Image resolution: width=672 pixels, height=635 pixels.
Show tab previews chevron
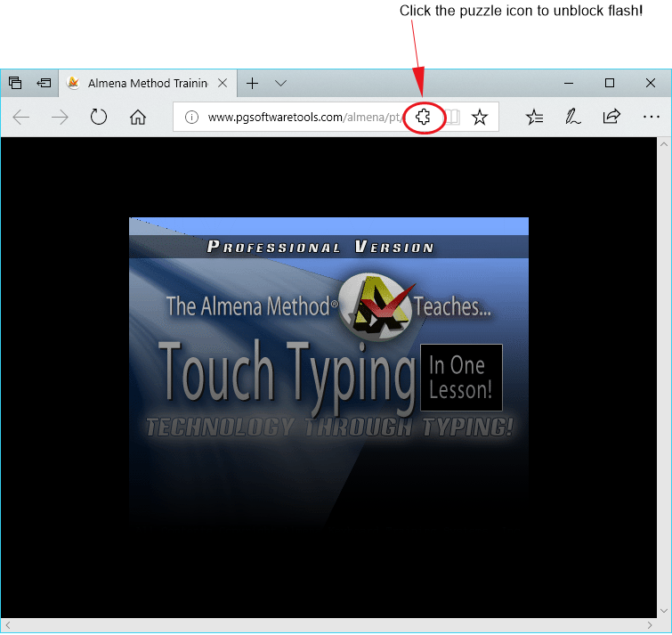[x=280, y=83]
